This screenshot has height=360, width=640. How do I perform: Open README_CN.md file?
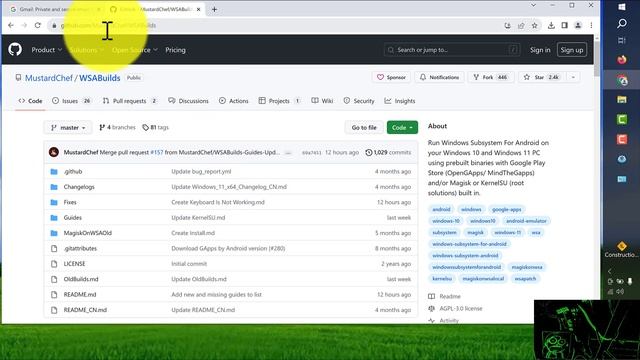pyautogui.click(x=85, y=310)
